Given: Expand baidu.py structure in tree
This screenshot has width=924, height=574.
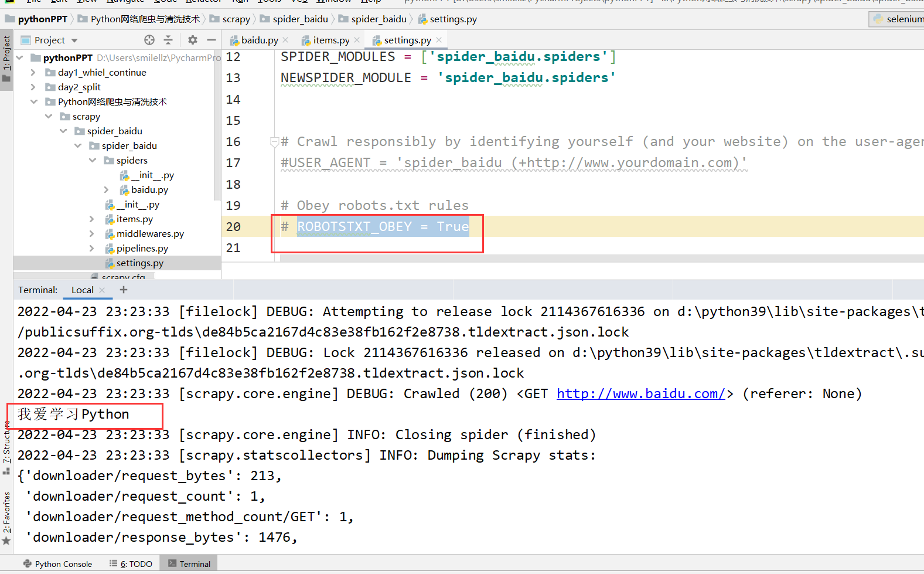Looking at the screenshot, I should 107,189.
